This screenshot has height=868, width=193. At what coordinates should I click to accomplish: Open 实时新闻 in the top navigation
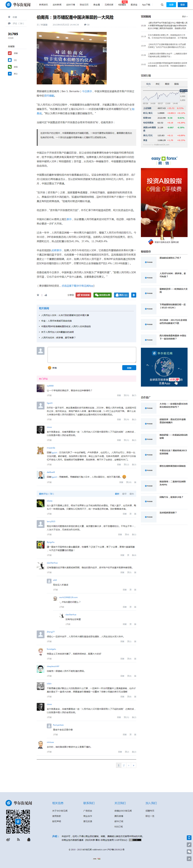57,5
